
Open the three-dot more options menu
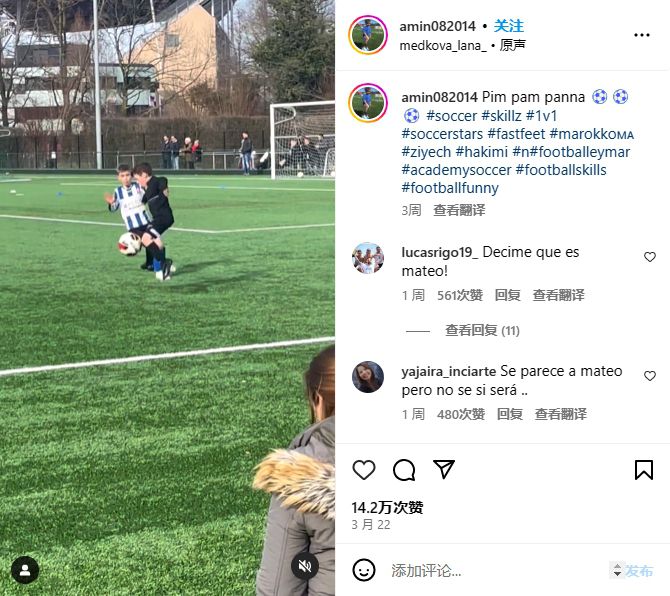pyautogui.click(x=642, y=35)
